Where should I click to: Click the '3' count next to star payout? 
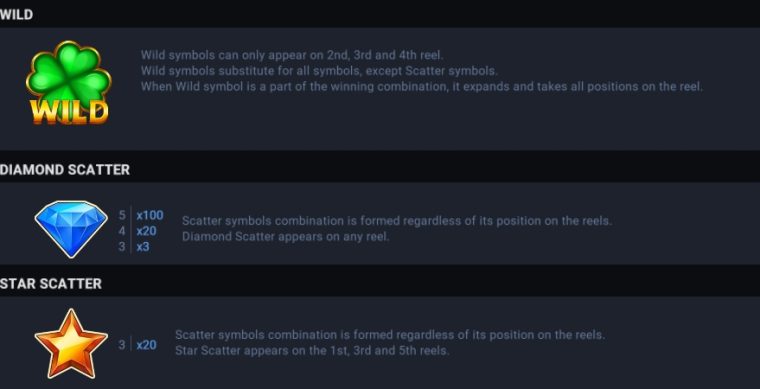point(122,345)
